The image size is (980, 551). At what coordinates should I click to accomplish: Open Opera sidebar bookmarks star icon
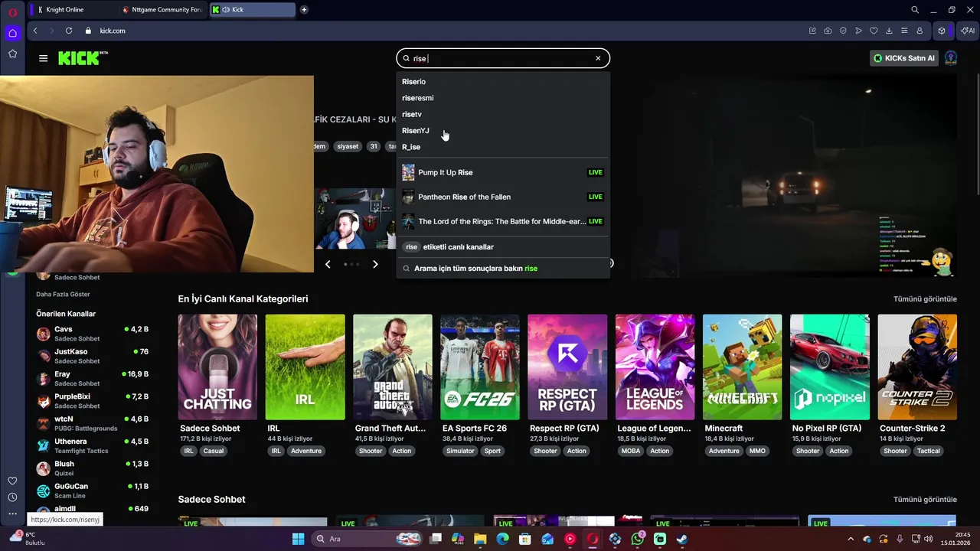point(12,54)
